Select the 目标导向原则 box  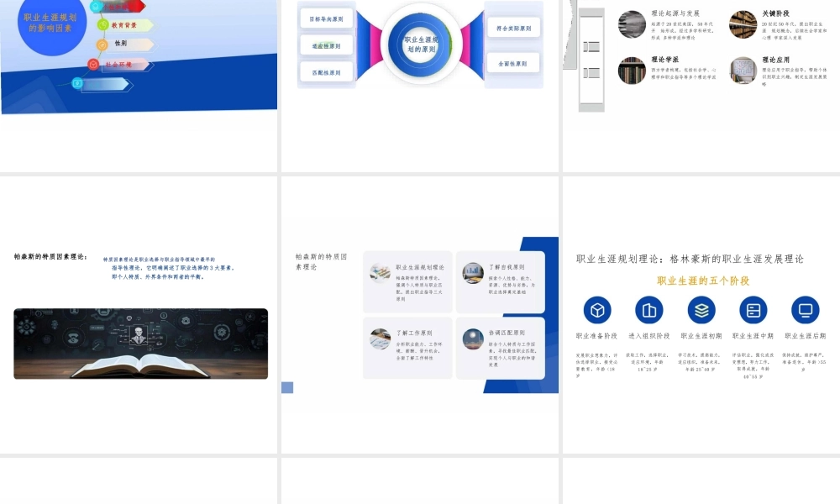coord(326,18)
